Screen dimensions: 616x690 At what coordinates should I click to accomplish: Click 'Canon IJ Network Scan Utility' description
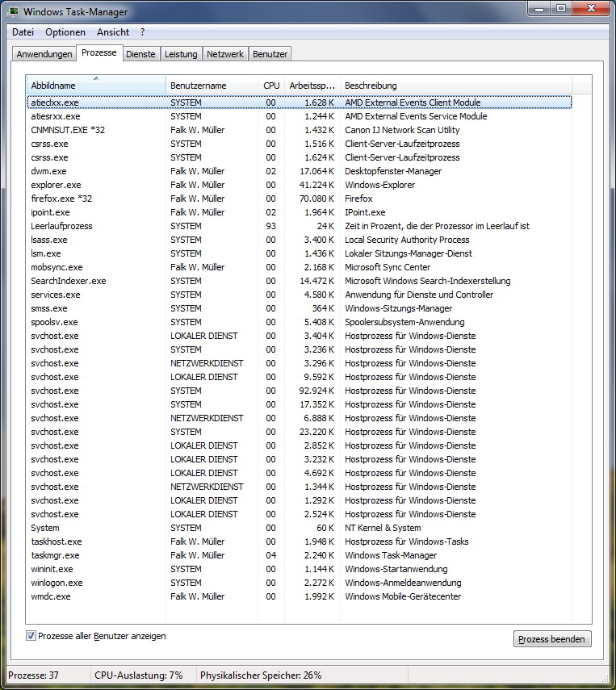point(402,130)
